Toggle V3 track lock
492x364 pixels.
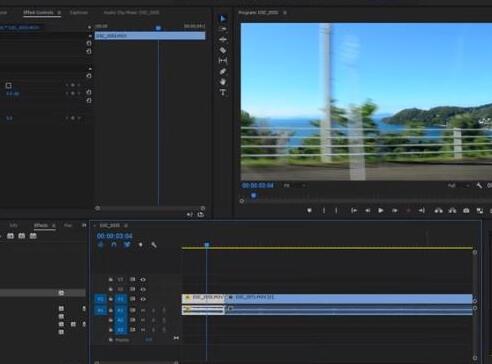pyautogui.click(x=111, y=279)
